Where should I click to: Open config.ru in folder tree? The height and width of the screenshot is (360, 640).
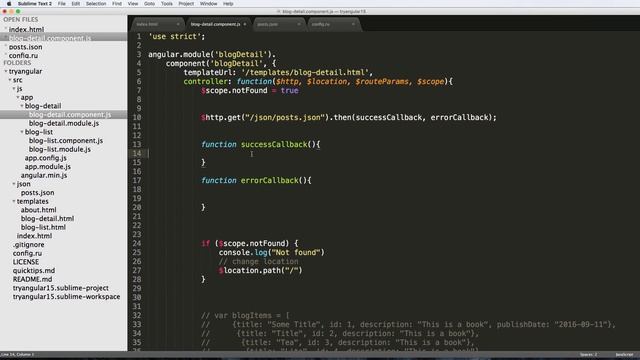[x=27, y=253]
